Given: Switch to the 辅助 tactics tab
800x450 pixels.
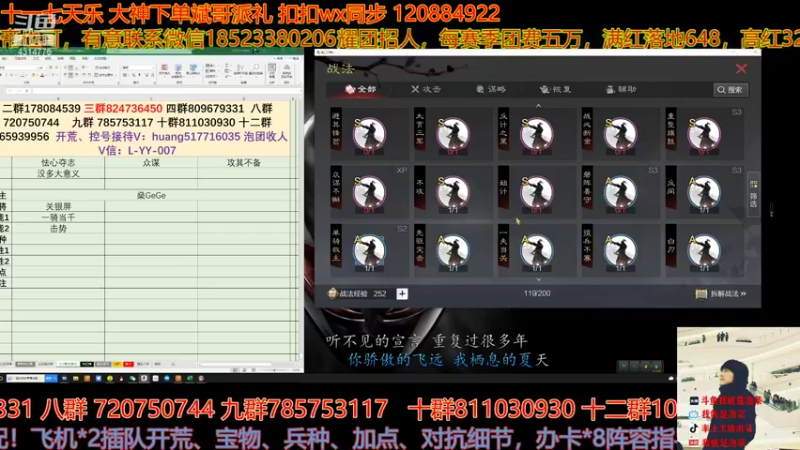Looking at the screenshot, I should point(621,89).
